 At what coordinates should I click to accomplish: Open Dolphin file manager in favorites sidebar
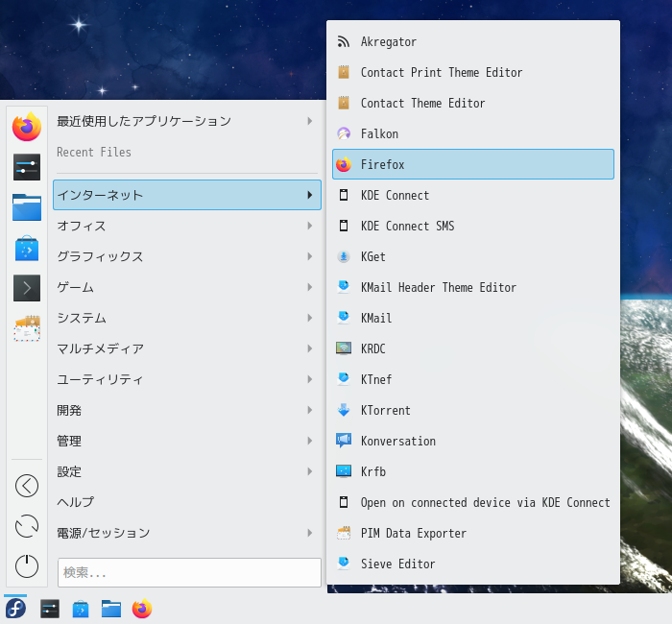pyautogui.click(x=27, y=207)
